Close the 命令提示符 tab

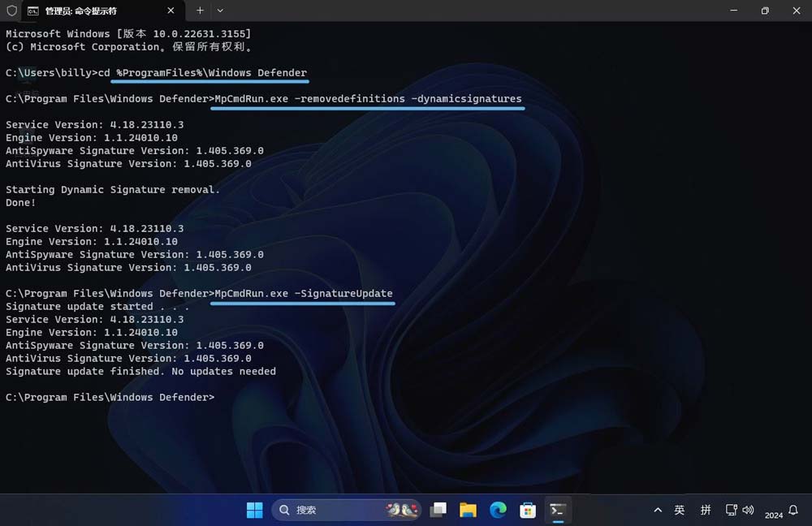(x=171, y=11)
